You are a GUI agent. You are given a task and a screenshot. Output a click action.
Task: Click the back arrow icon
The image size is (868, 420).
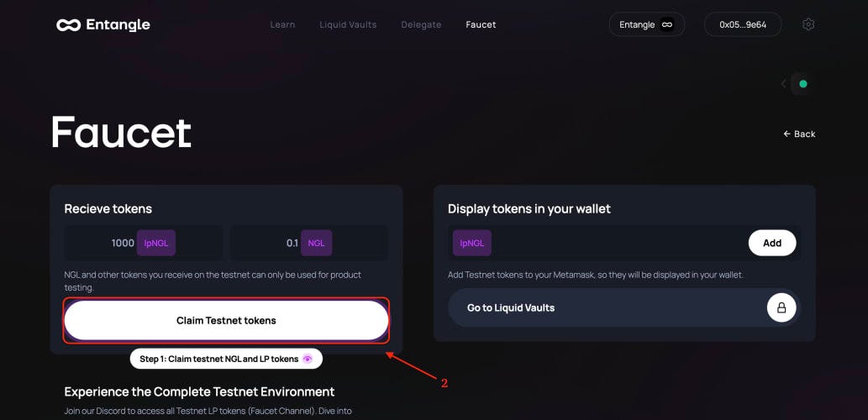786,134
